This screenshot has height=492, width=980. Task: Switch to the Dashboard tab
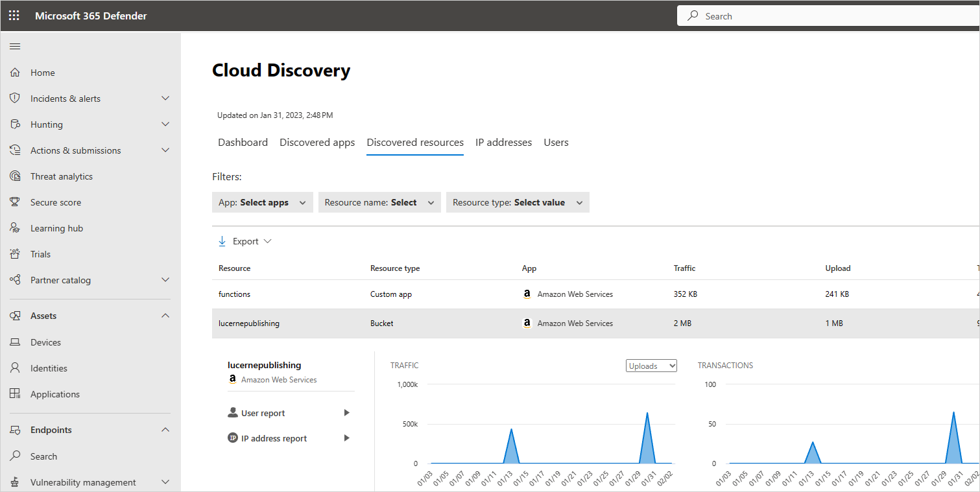[243, 142]
